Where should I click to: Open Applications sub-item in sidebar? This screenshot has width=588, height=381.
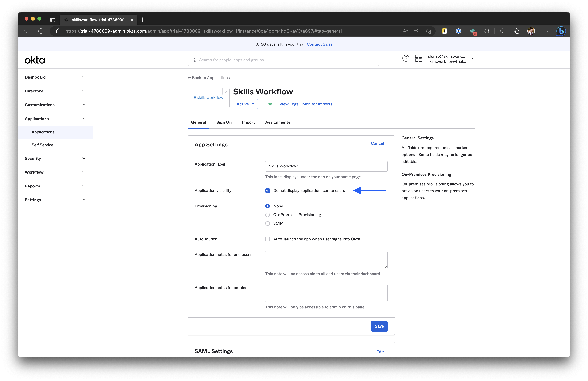coord(55,132)
